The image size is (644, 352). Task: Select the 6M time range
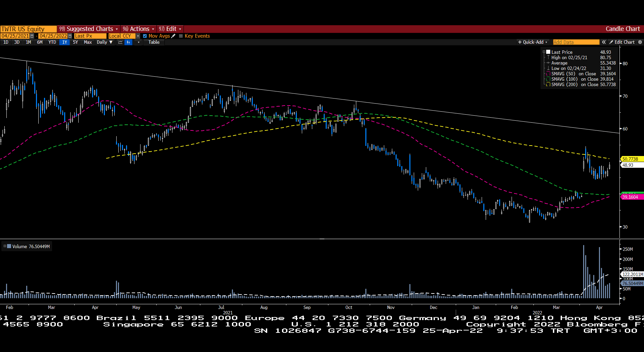(40, 42)
